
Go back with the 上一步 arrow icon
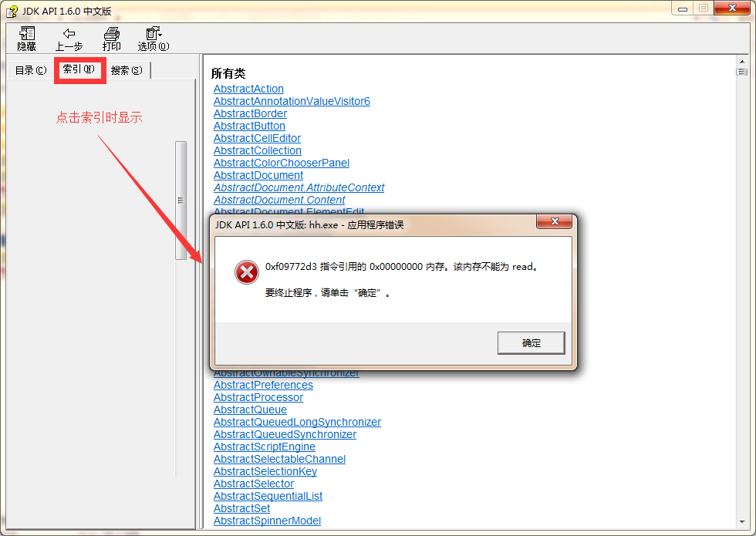point(69,33)
